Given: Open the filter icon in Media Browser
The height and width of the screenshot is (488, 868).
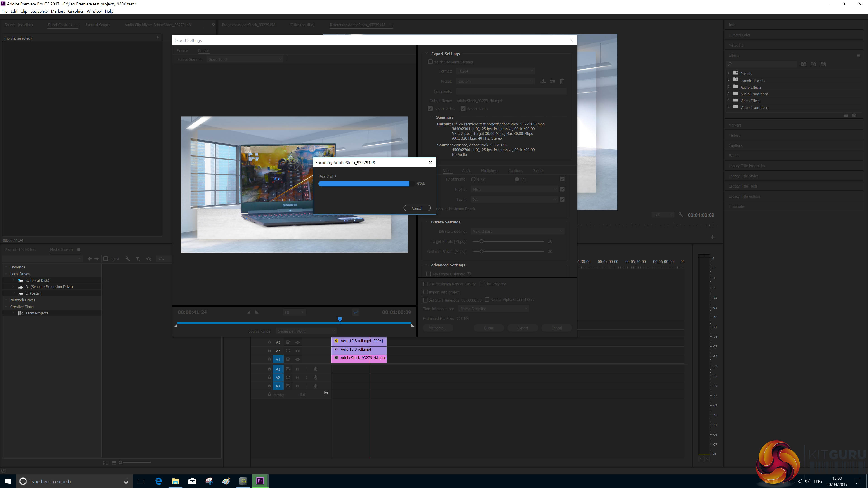Looking at the screenshot, I should 137,259.
